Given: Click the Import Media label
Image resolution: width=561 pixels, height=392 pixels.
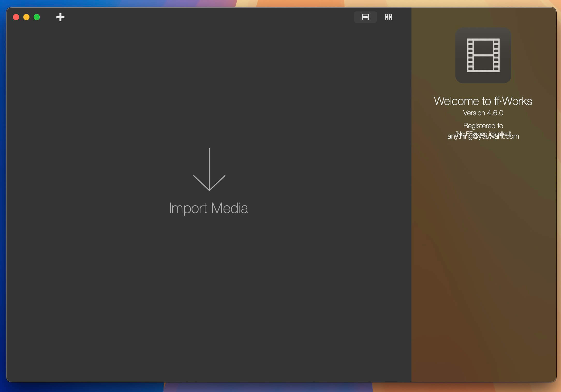Looking at the screenshot, I should [x=209, y=208].
